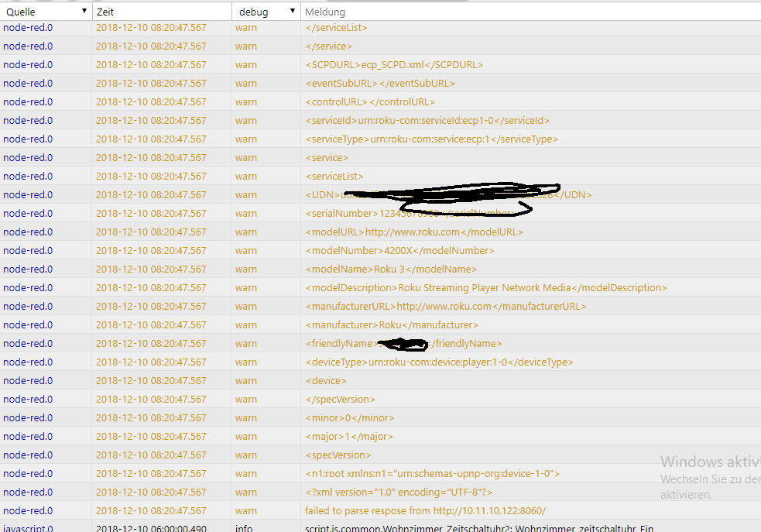
Task: Select the xml version encoding UTF-8 message
Action: pyautogui.click(x=399, y=493)
